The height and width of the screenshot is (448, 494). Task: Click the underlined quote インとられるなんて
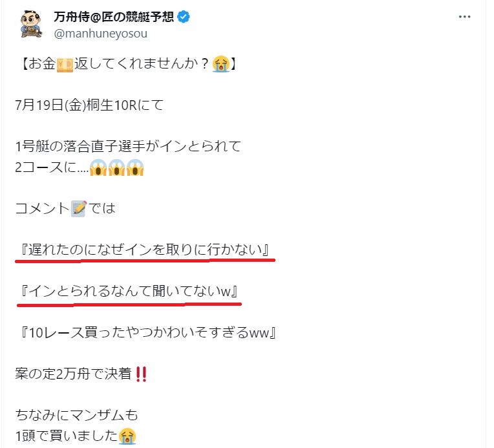tap(129, 291)
